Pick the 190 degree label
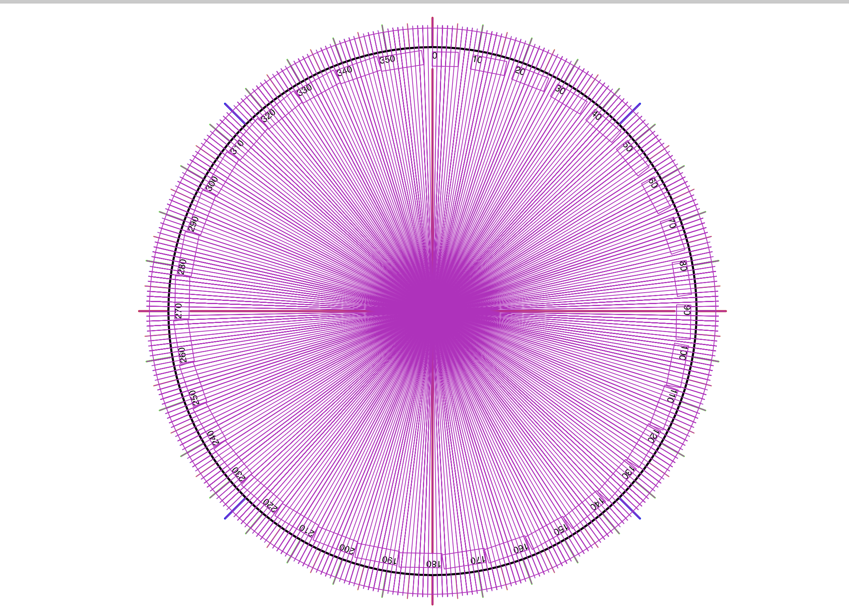The height and width of the screenshot is (616, 849). 389,560
